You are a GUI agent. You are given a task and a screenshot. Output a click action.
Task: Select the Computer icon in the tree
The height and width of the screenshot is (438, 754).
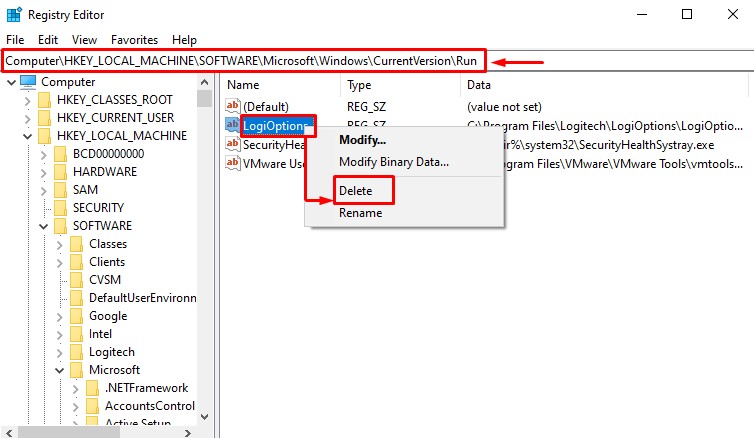tap(28, 82)
